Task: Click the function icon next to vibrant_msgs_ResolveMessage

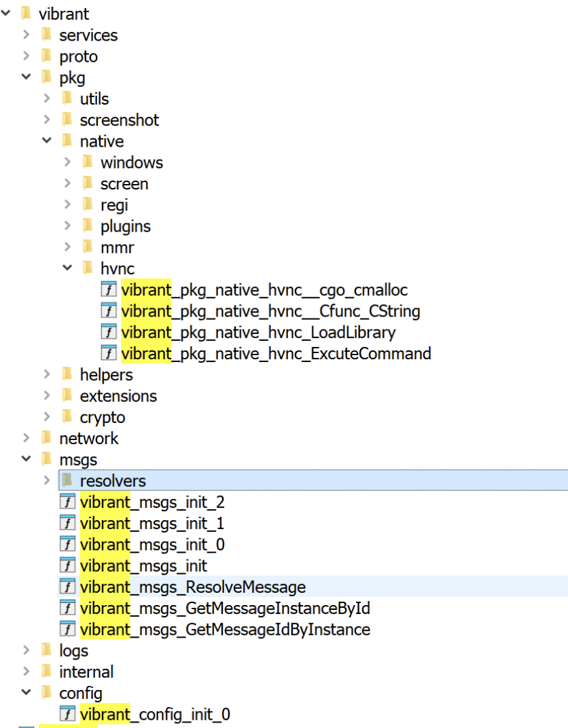Action: [67, 587]
